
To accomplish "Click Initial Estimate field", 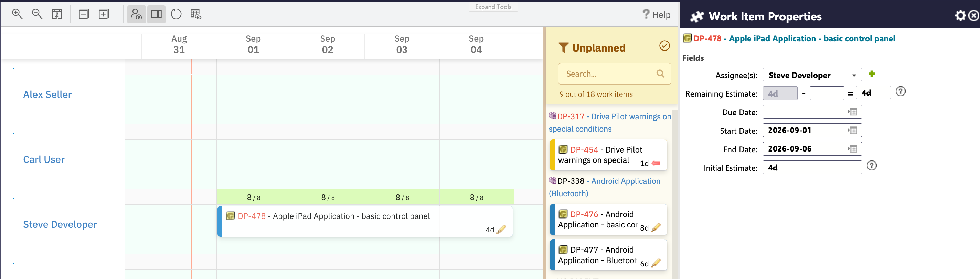I will (812, 168).
